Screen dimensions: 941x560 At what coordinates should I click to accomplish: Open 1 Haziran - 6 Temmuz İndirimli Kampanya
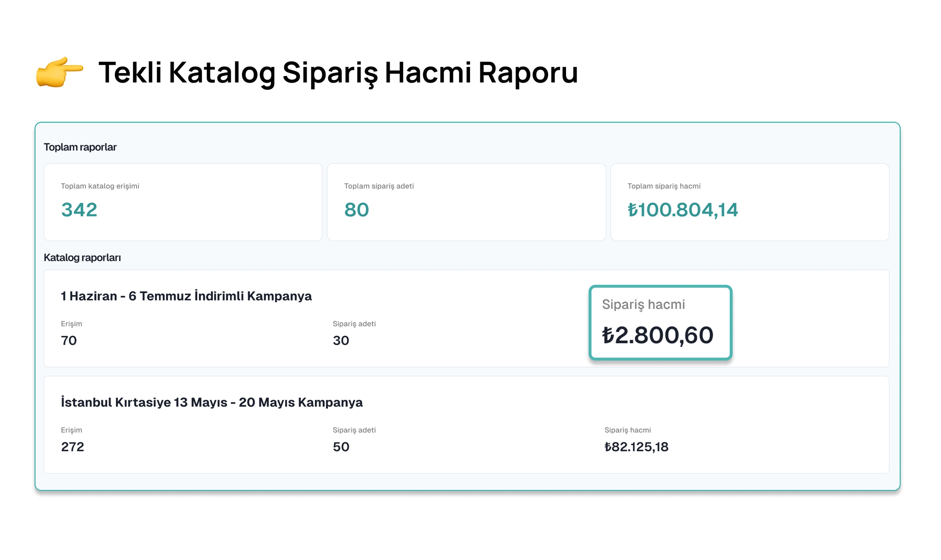point(186,296)
